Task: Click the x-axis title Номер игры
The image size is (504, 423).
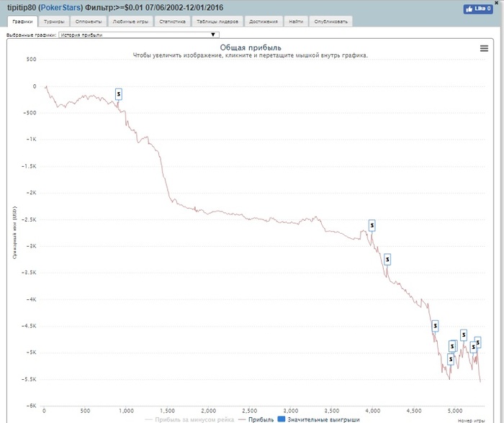Action: [x=471, y=420]
